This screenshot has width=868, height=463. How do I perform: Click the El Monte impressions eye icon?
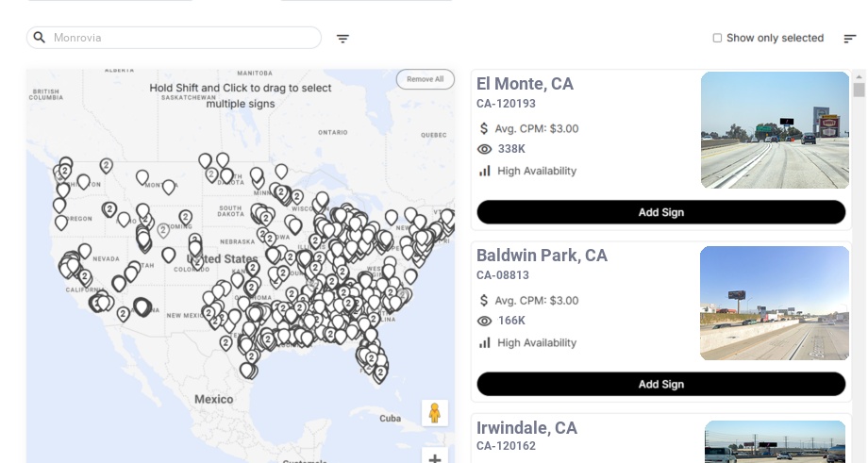[x=485, y=149]
